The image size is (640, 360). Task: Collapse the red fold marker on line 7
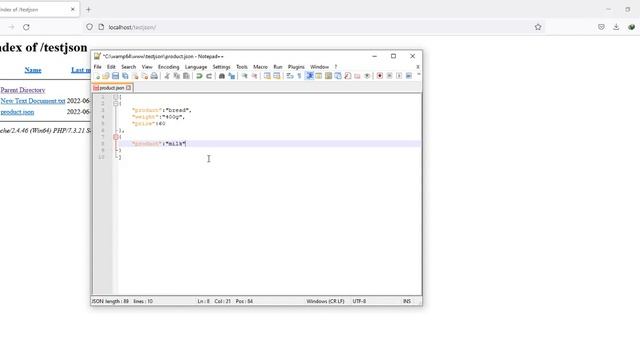click(116, 137)
